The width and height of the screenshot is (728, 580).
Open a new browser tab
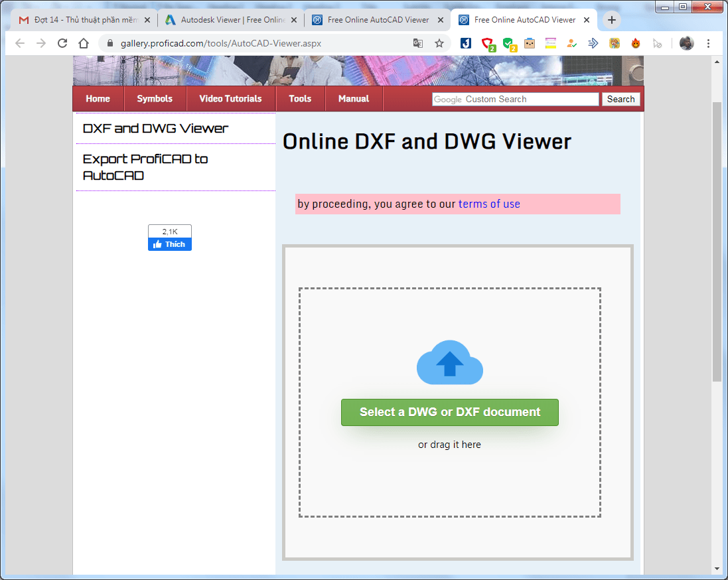click(x=611, y=20)
